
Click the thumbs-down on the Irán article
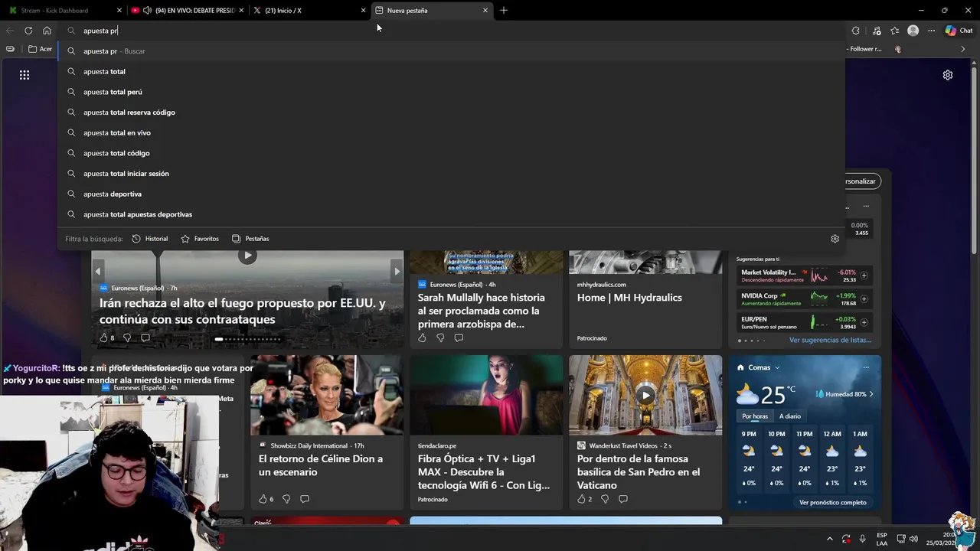pyautogui.click(x=127, y=337)
